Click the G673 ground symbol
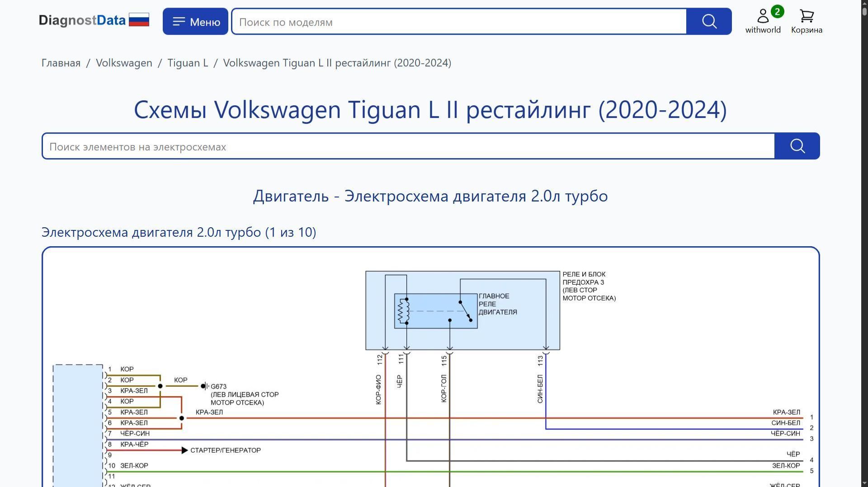The image size is (868, 487). [205, 386]
